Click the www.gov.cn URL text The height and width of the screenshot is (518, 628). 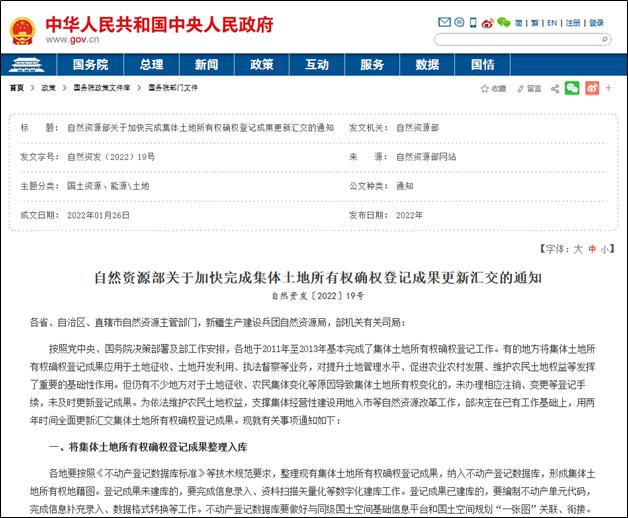tap(72, 40)
